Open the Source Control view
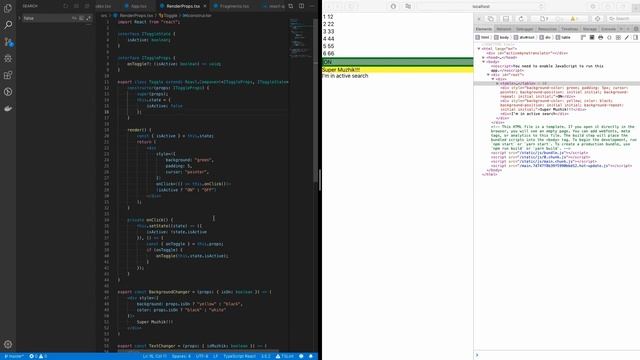Image resolution: width=640 pixels, height=360 pixels. (x=8, y=42)
